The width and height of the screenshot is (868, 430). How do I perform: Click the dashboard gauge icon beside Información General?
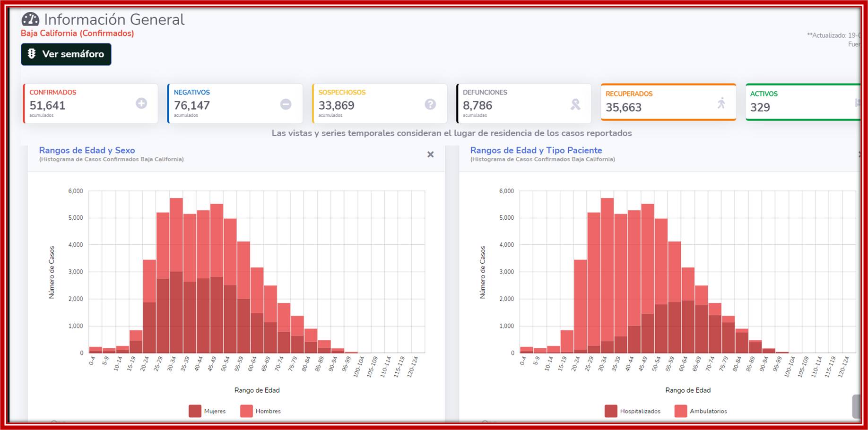click(30, 19)
